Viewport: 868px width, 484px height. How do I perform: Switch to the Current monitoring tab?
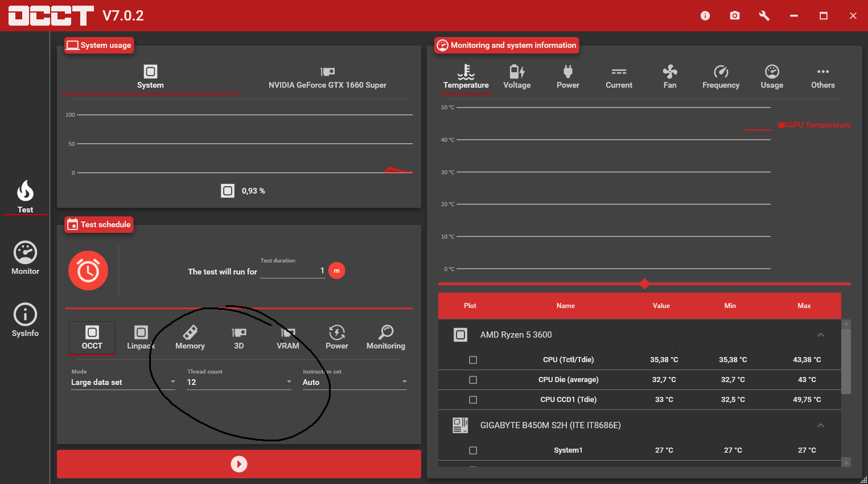(619, 77)
